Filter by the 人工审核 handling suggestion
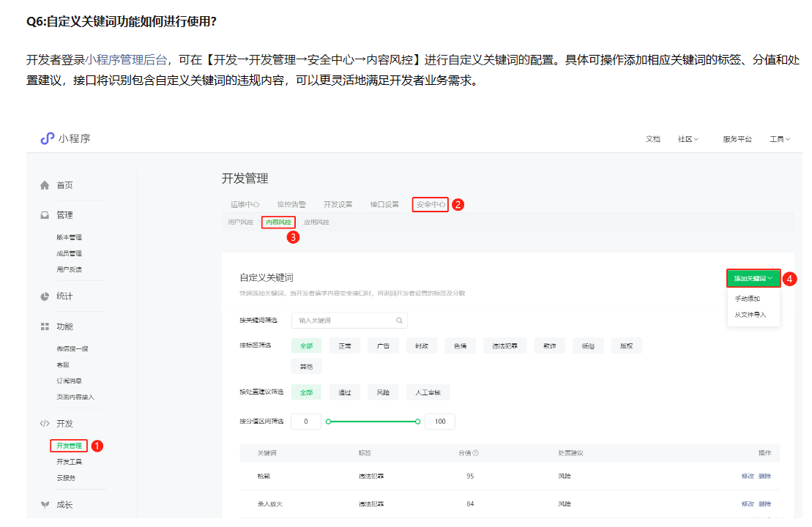 428,392
